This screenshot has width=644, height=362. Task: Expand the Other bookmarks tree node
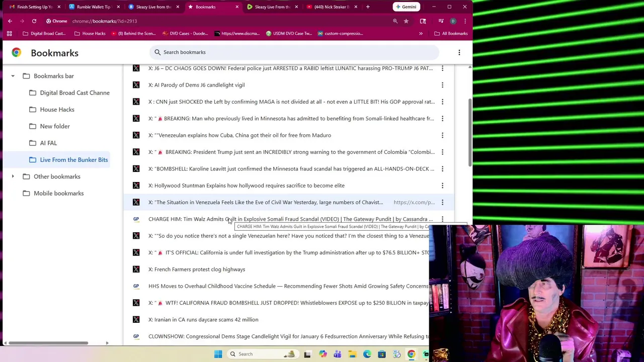(x=13, y=176)
